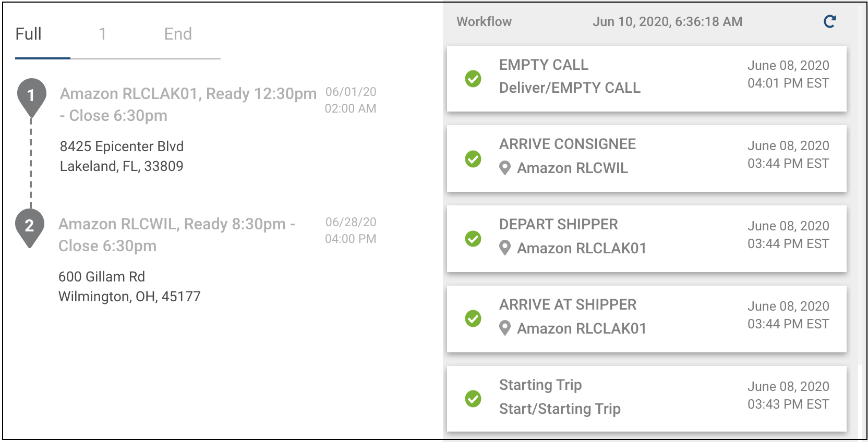Switch to the End tab

click(x=178, y=33)
